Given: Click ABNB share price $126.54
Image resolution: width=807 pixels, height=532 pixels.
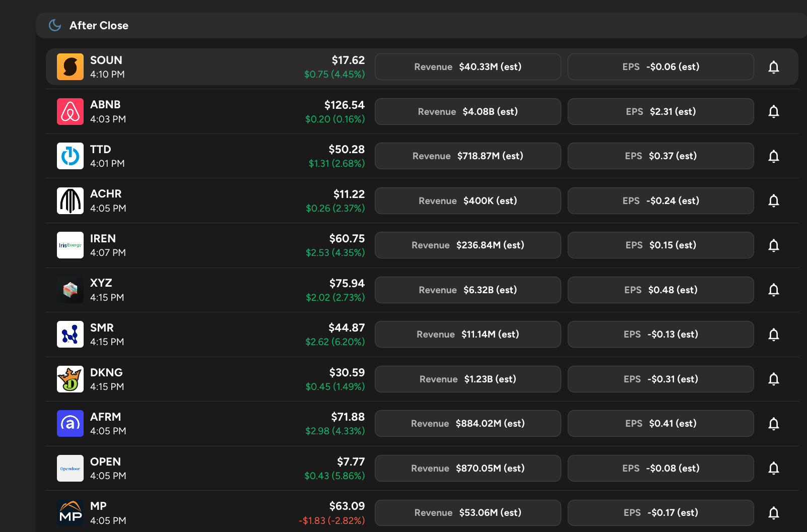Looking at the screenshot, I should (345, 105).
